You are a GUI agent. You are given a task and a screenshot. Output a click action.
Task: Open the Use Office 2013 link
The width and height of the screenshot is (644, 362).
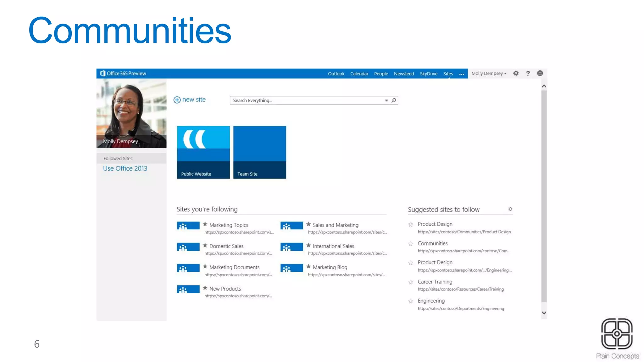[x=125, y=168]
